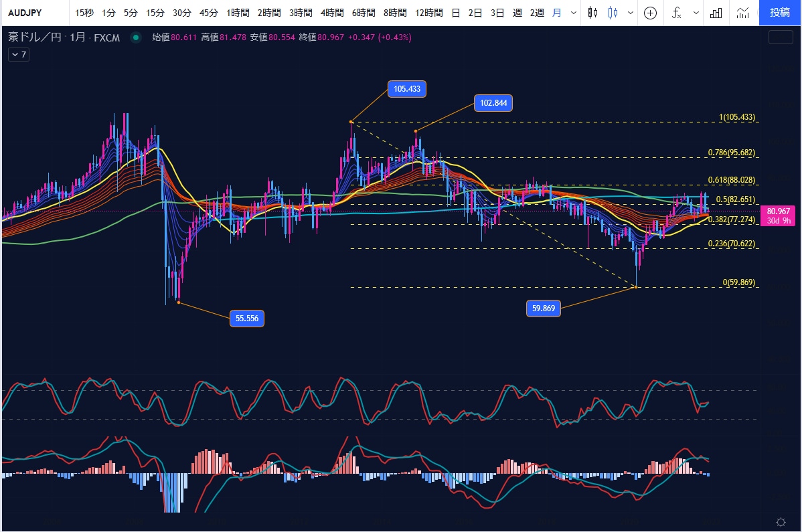Select the 105.433 price callout label
Viewport: 802px width, 532px height.
click(406, 89)
